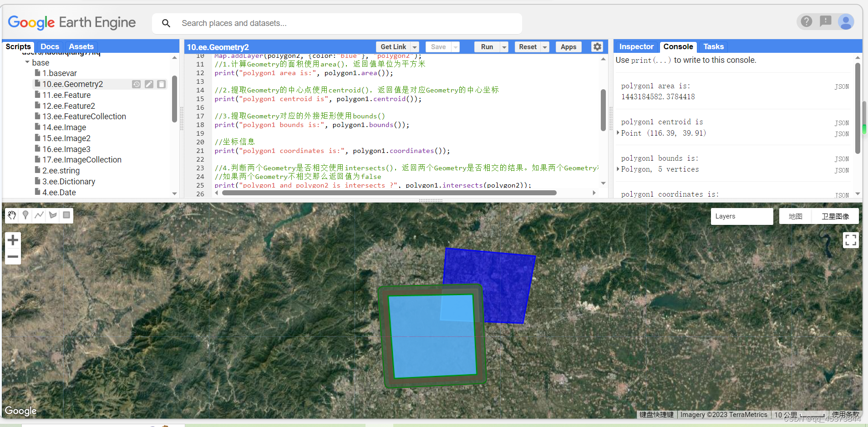Open JSON view for polygon1 area
Screen dimensions: 868x427
click(x=842, y=86)
